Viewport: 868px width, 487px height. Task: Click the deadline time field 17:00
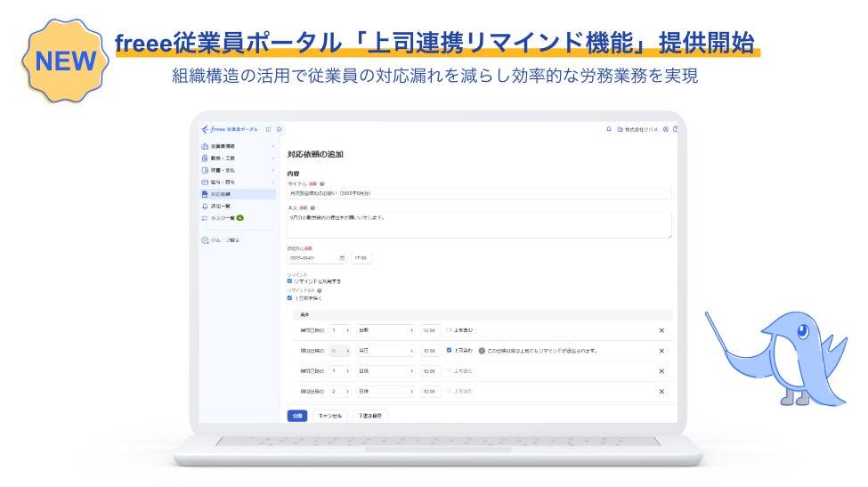click(x=362, y=258)
